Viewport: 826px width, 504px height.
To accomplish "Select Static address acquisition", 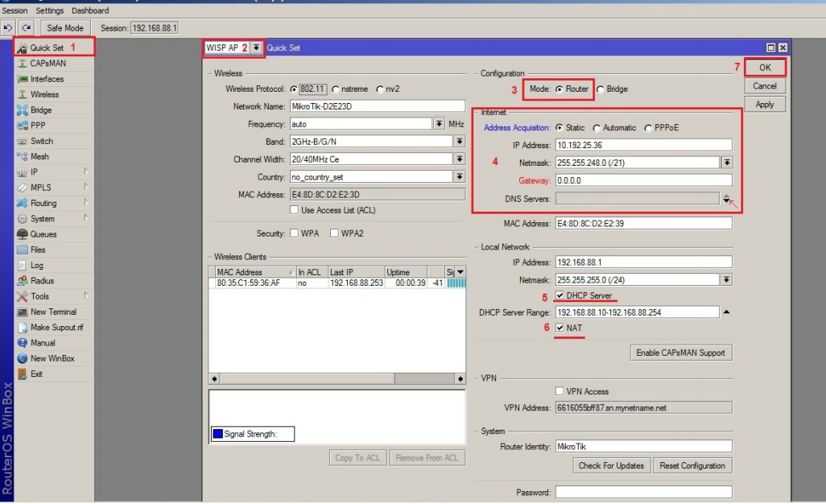I will point(560,127).
